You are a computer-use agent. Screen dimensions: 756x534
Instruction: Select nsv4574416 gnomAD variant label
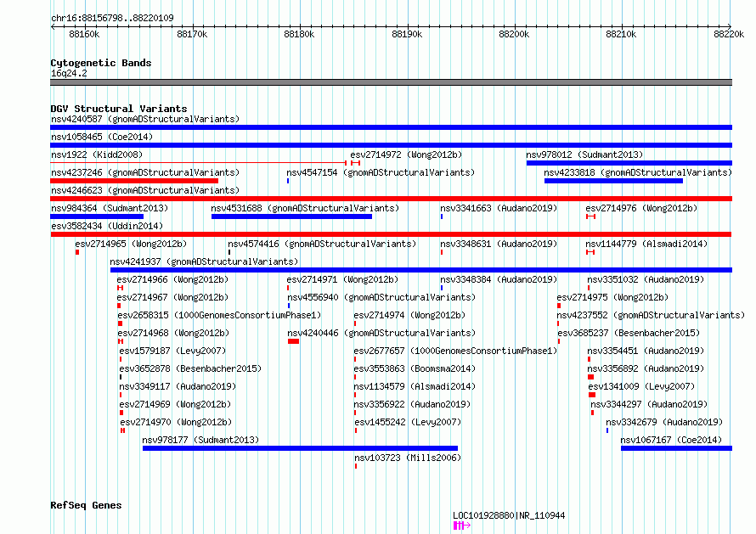322,244
